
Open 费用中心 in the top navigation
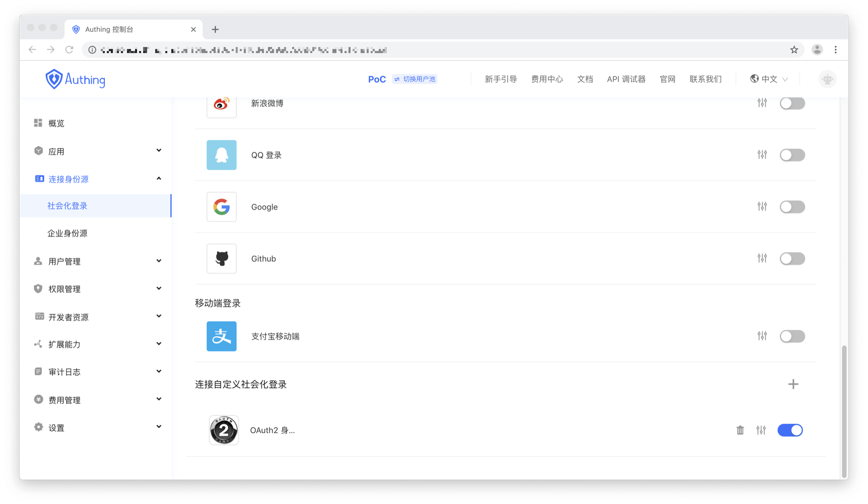click(x=547, y=79)
